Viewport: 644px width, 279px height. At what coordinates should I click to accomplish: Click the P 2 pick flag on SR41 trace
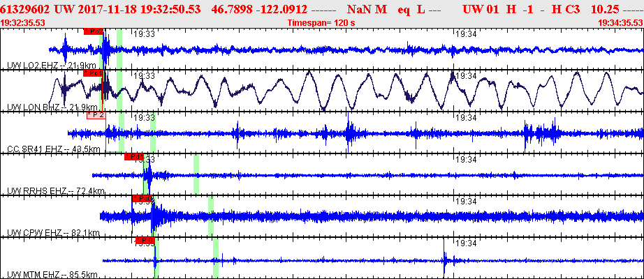click(96, 115)
